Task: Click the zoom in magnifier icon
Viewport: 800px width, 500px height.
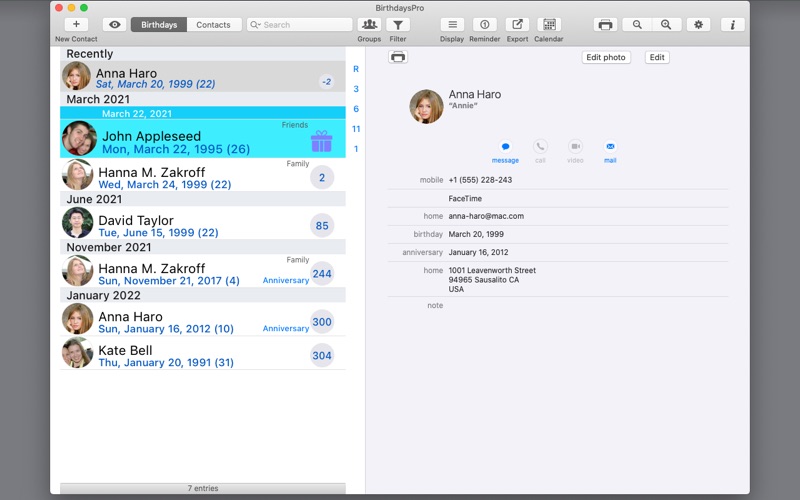Action: point(666,24)
